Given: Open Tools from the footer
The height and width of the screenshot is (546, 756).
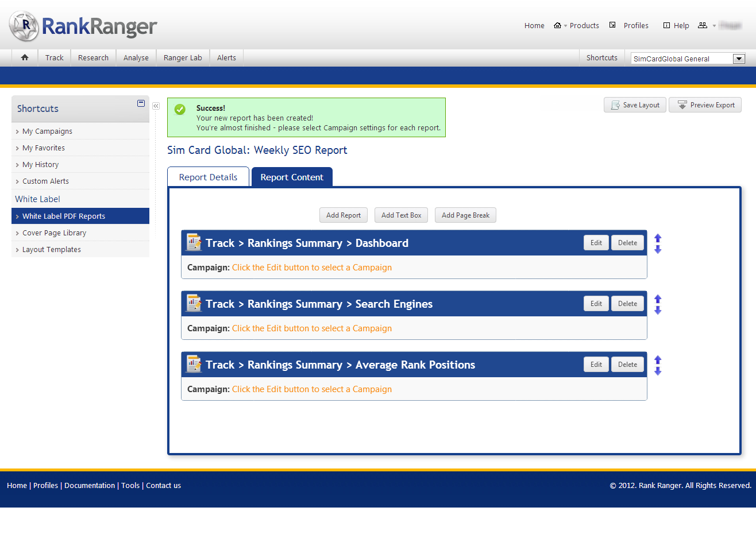Looking at the screenshot, I should tap(130, 486).
